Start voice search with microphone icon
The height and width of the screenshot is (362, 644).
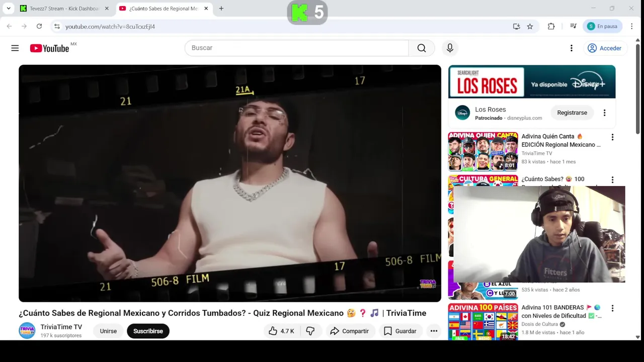point(450,48)
